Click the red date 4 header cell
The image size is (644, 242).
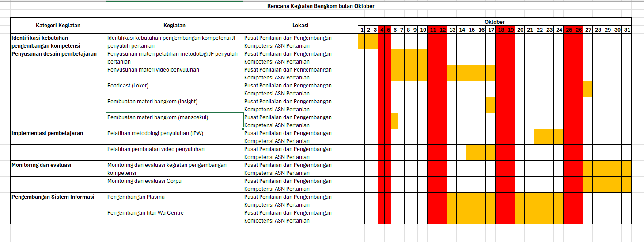tap(382, 30)
